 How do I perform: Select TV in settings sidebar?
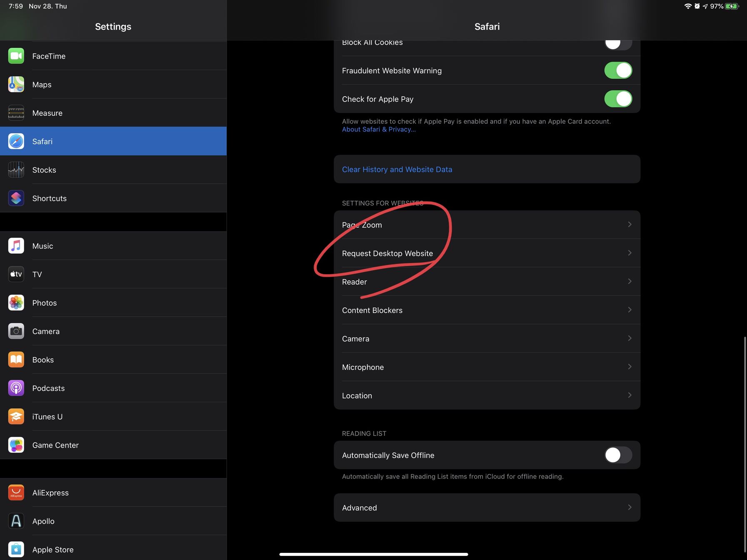click(x=113, y=274)
